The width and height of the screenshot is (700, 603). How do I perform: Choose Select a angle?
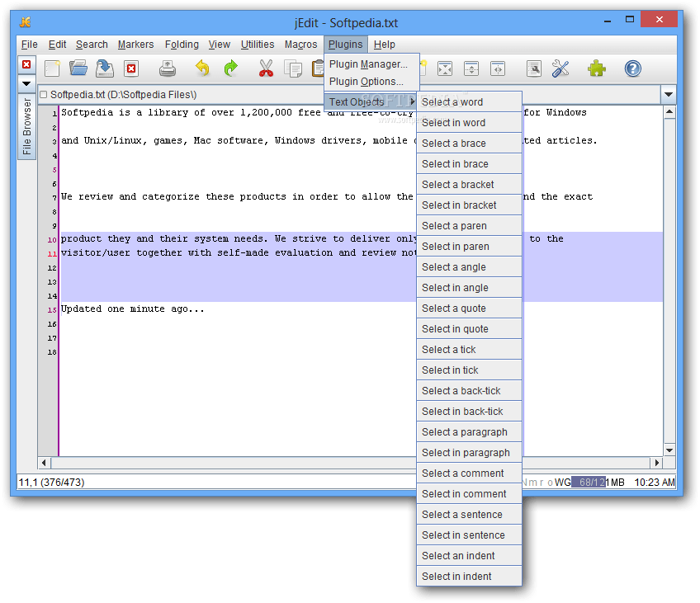469,266
